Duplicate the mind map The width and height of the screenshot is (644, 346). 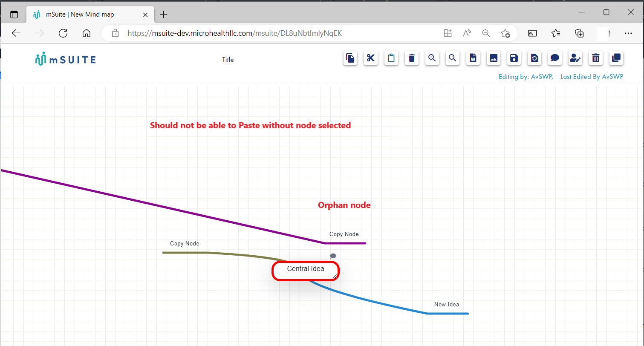(616, 58)
